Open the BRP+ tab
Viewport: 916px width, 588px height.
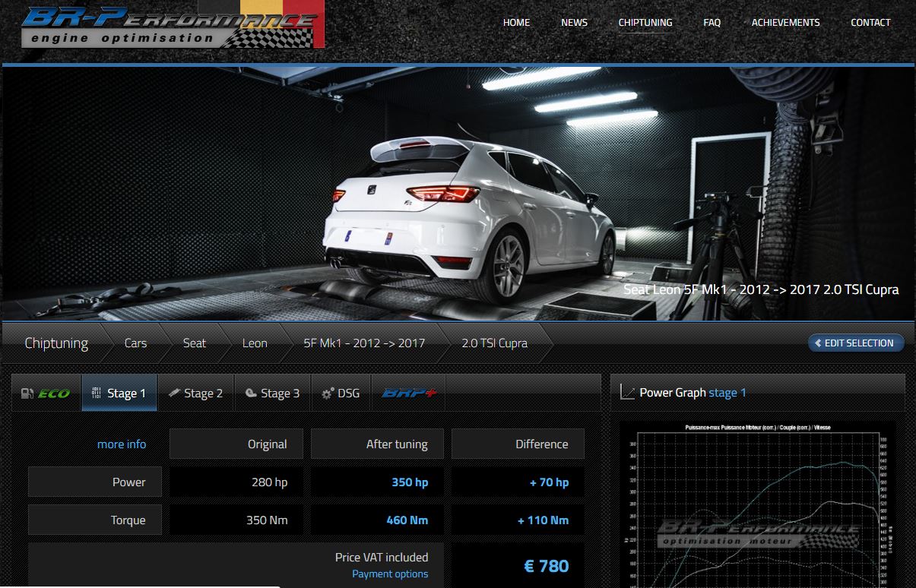tap(407, 393)
